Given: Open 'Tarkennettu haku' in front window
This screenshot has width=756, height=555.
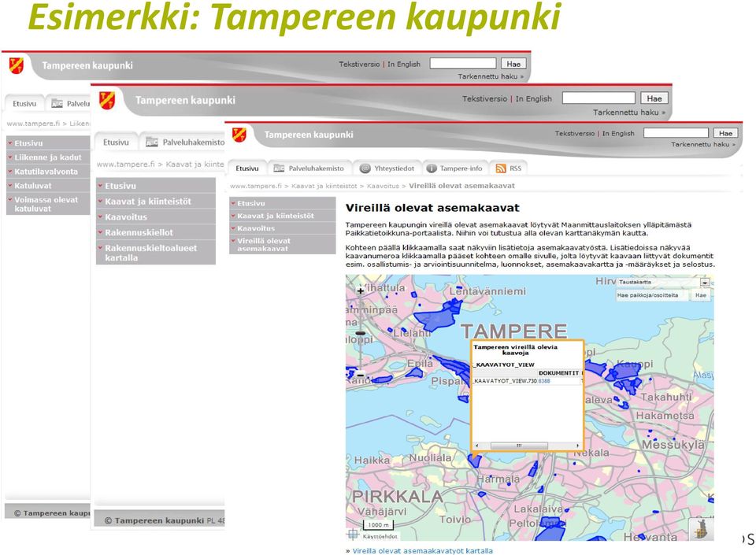Looking at the screenshot, I should click(703, 144).
